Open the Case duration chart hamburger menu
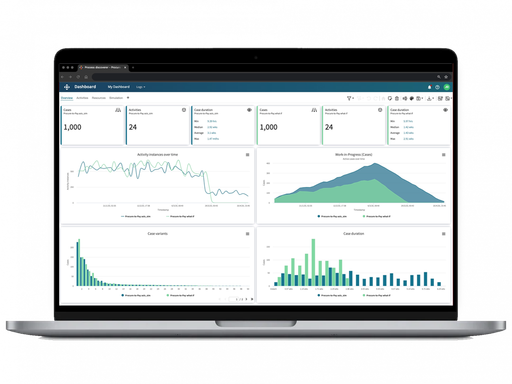 coord(444,234)
